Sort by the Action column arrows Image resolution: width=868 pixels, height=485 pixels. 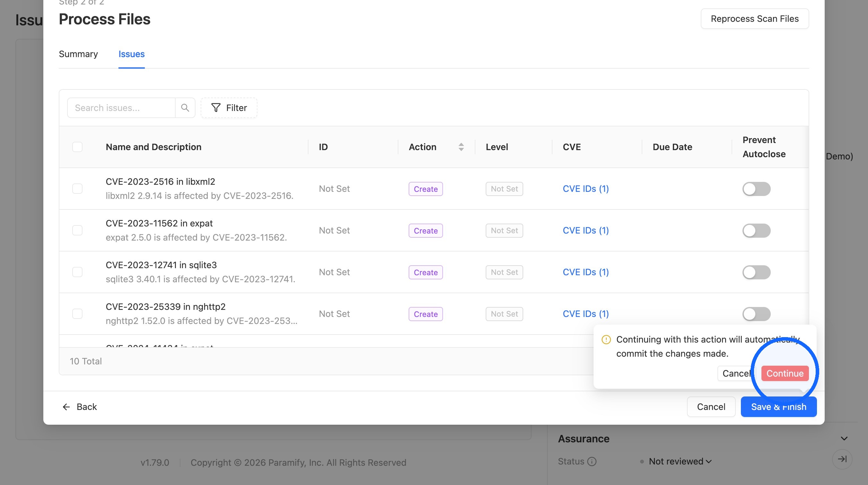pos(461,147)
